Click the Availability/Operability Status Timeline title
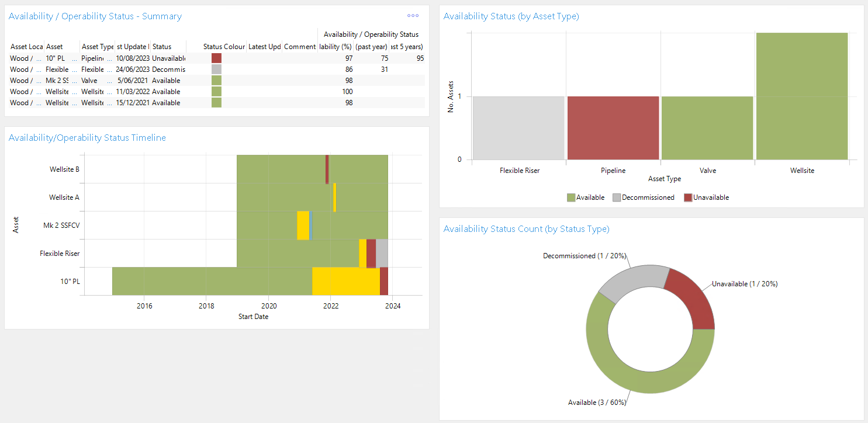The height and width of the screenshot is (423, 868). tap(87, 138)
